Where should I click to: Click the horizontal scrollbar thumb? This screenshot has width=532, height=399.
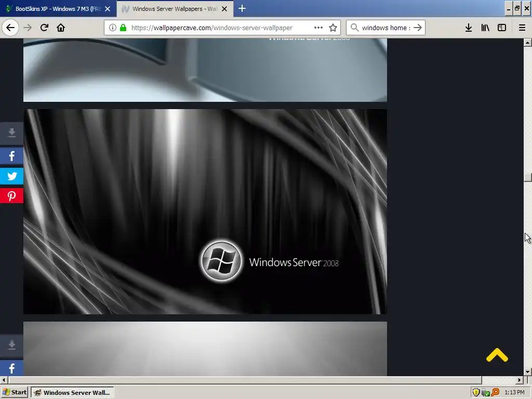tap(244, 380)
